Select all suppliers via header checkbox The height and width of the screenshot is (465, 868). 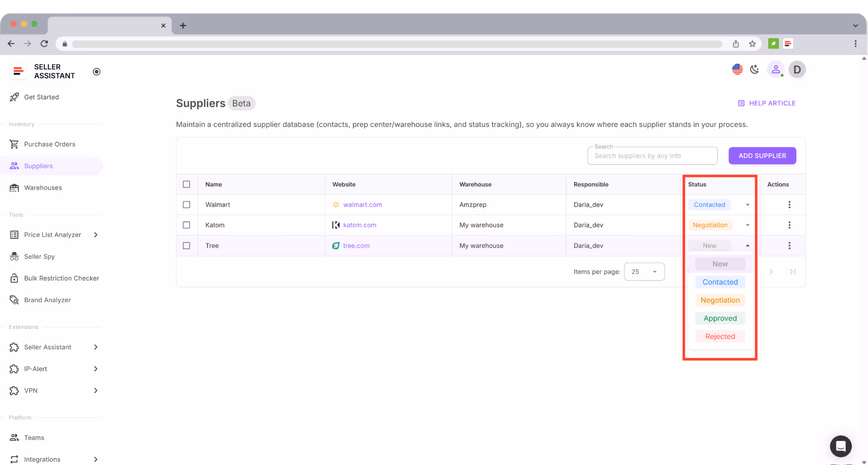[x=187, y=184]
